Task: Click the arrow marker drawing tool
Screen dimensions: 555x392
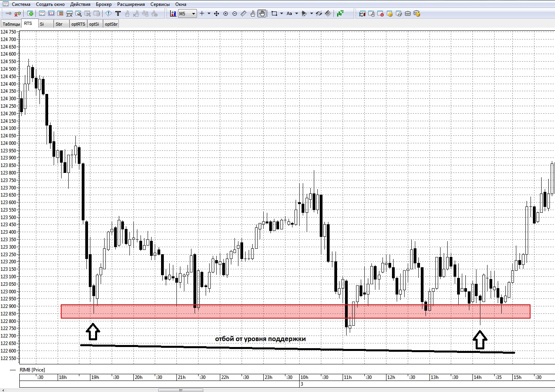Action: (304, 14)
